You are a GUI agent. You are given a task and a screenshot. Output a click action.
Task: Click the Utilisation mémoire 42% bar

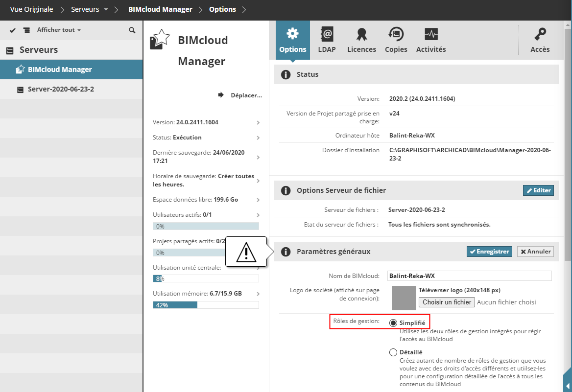point(206,305)
